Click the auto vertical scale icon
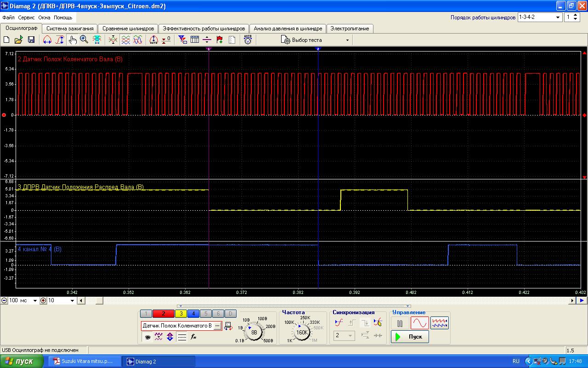This screenshot has width=588, height=368. click(x=154, y=40)
